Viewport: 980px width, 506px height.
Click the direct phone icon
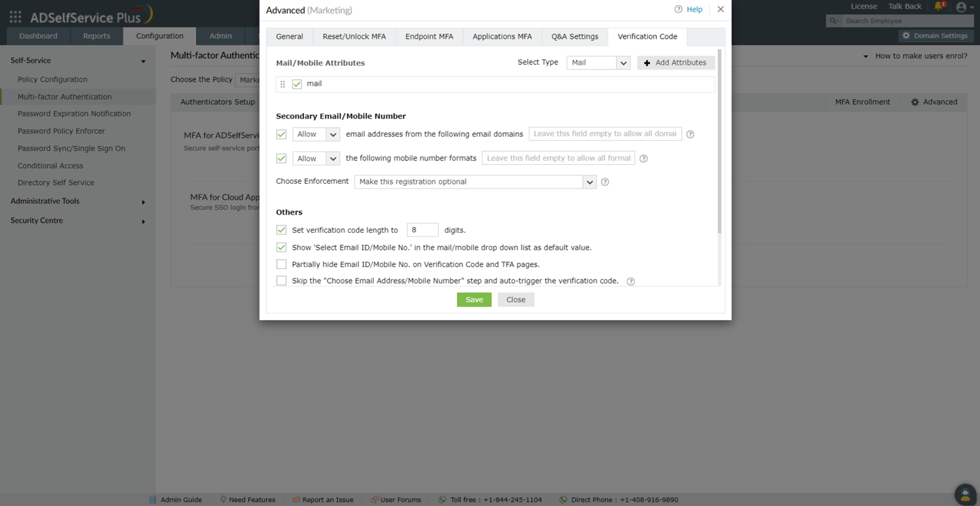point(563,500)
